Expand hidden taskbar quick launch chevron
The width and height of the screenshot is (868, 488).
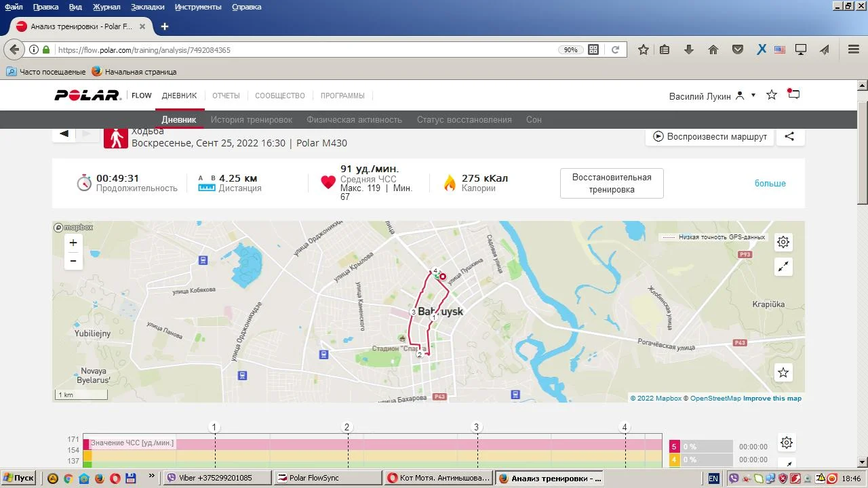(x=151, y=476)
